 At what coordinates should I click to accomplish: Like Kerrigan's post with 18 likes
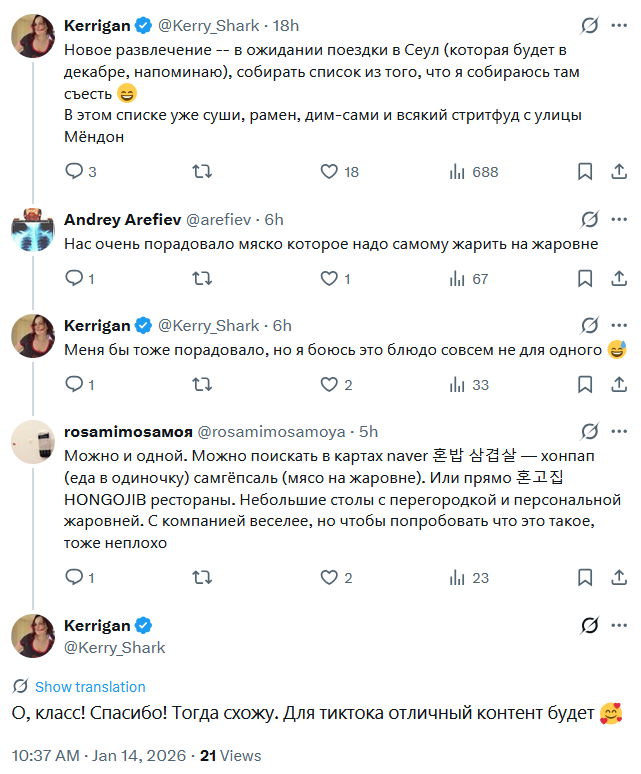[x=330, y=172]
